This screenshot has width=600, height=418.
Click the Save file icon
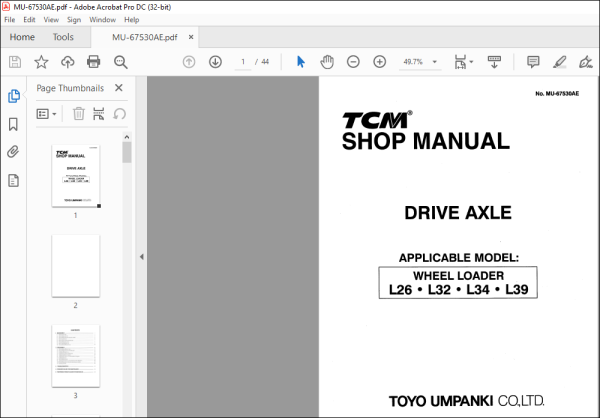click(15, 62)
